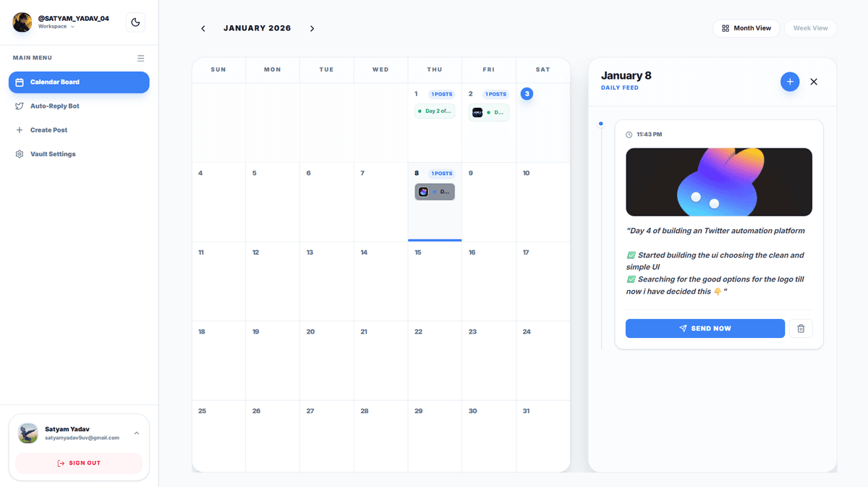The image size is (868, 487).
Task: Close the January 8 daily feed panel
Action: pyautogui.click(x=814, y=82)
